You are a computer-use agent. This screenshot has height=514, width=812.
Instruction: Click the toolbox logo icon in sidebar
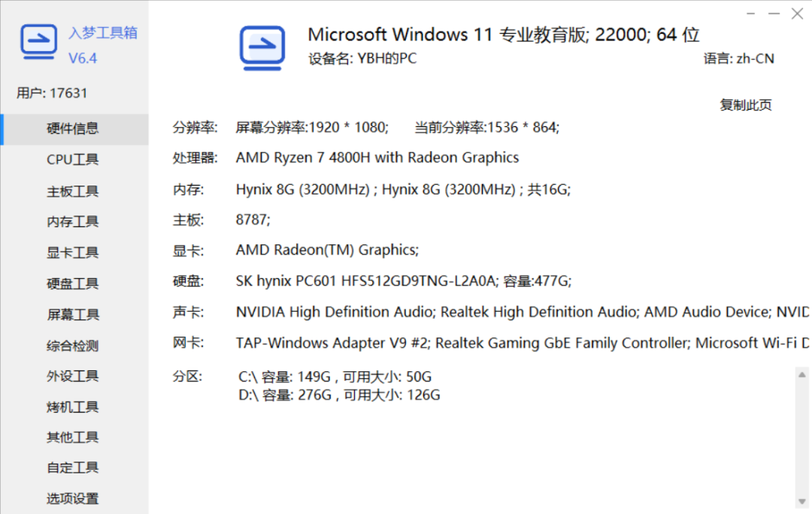[39, 42]
